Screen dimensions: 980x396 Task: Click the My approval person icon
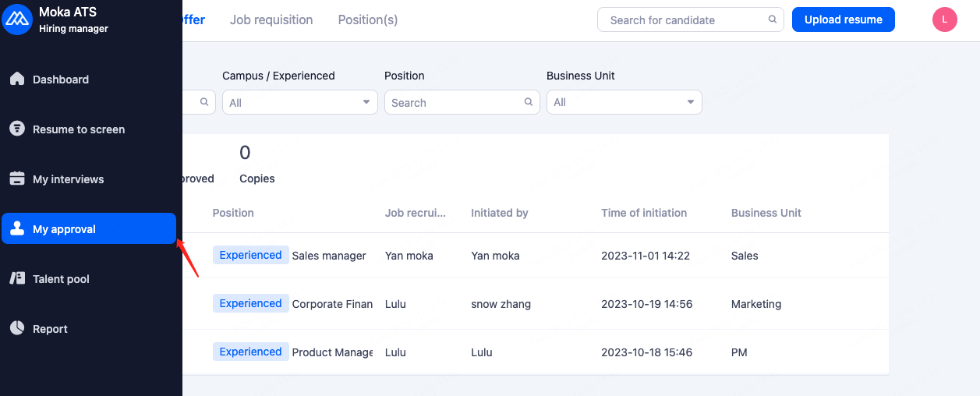[x=17, y=228]
